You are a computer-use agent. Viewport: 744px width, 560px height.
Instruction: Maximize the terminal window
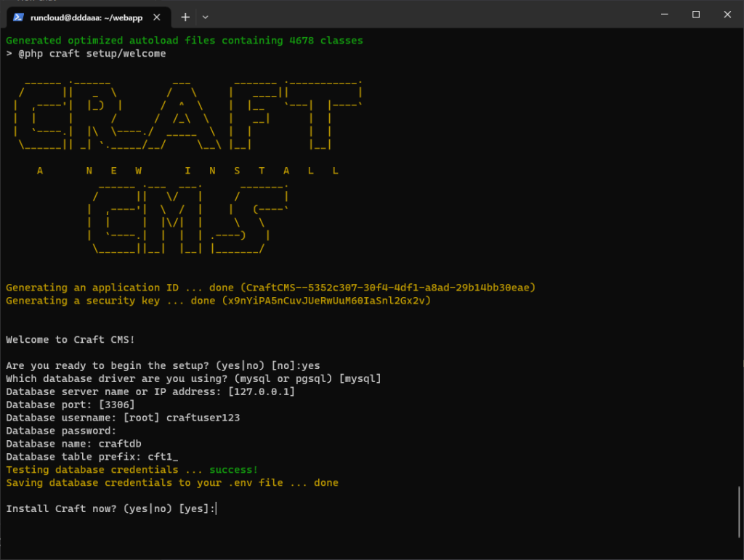(695, 15)
